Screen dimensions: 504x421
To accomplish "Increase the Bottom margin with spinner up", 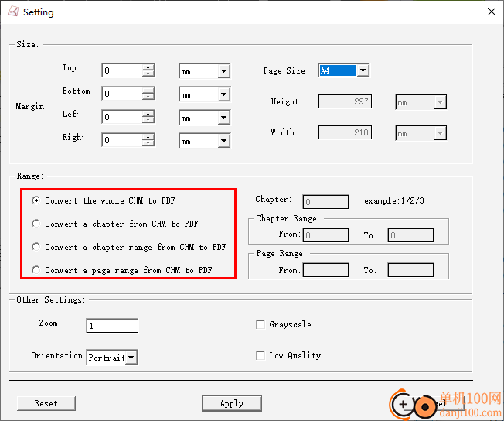I will click(148, 90).
